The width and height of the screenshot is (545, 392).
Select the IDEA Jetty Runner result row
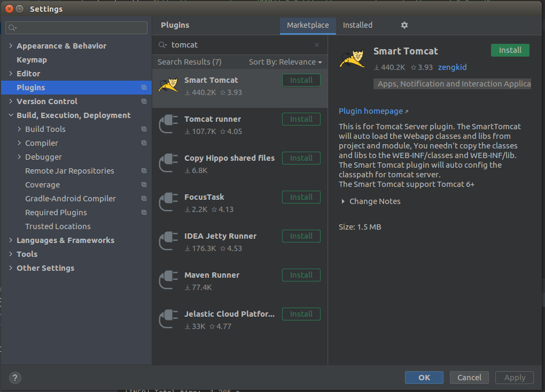point(240,244)
